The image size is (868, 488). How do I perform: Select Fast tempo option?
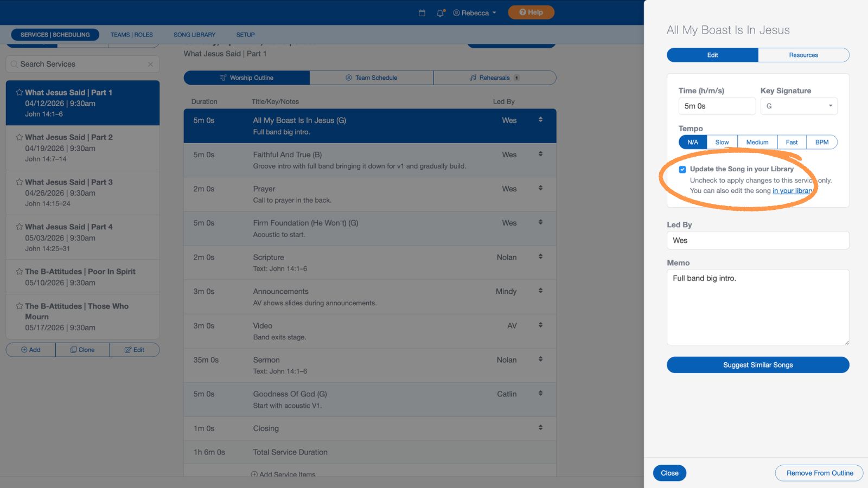click(792, 142)
